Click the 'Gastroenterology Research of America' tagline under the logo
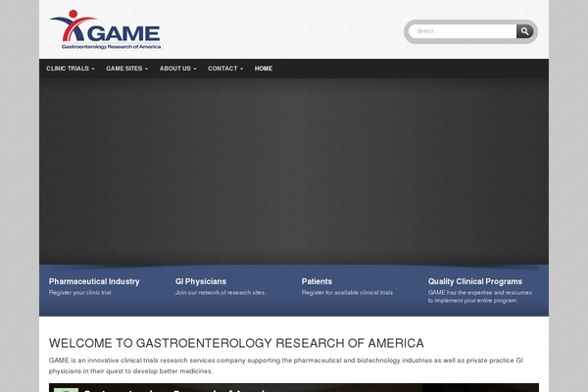 [111, 47]
